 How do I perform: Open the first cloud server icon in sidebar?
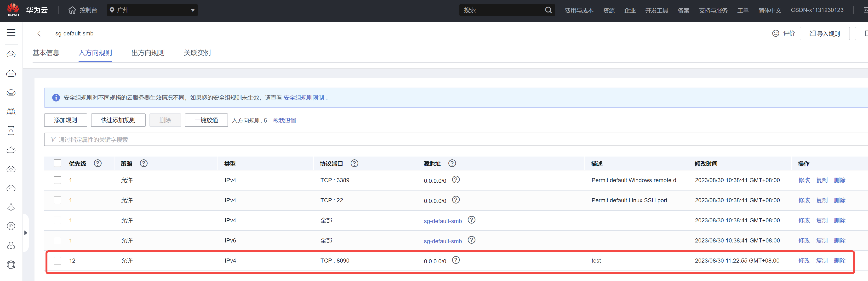coord(11,54)
